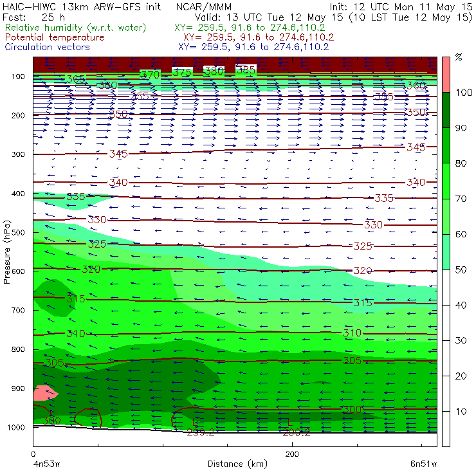Click the 'Pressure (hPa)' axis title
Screen dimensions: 476x476
[x=6, y=252]
